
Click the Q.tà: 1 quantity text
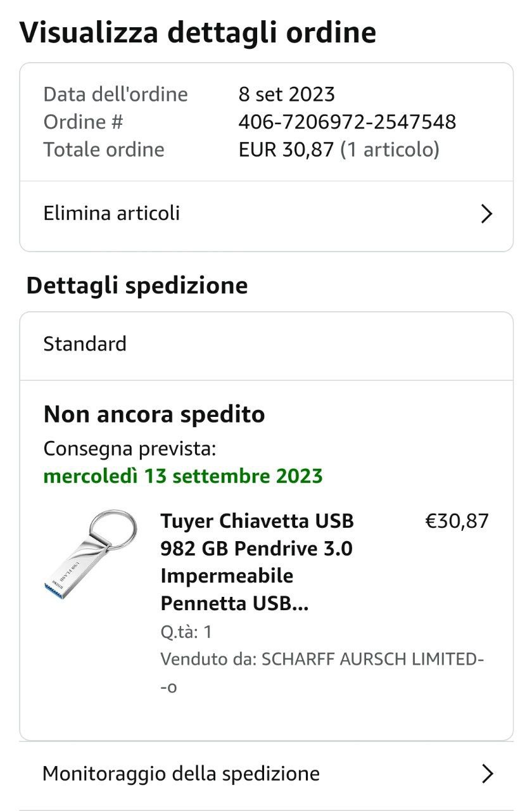[186, 632]
